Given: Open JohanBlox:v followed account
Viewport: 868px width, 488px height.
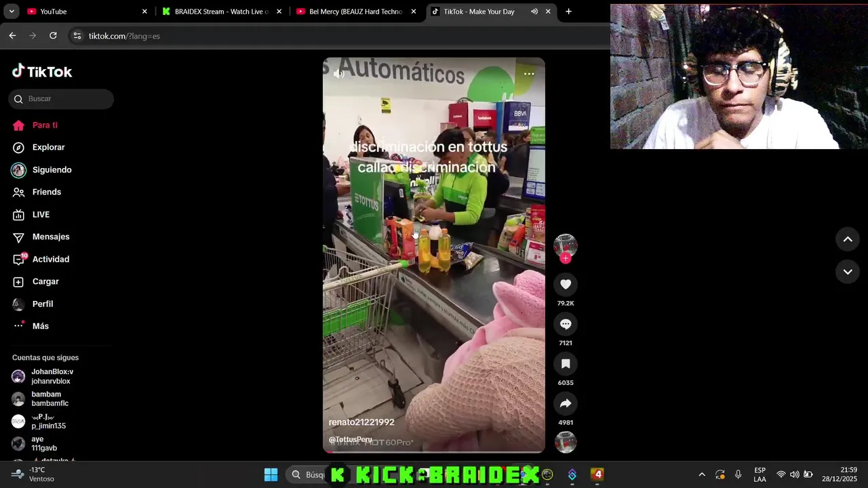Looking at the screenshot, I should [52, 376].
